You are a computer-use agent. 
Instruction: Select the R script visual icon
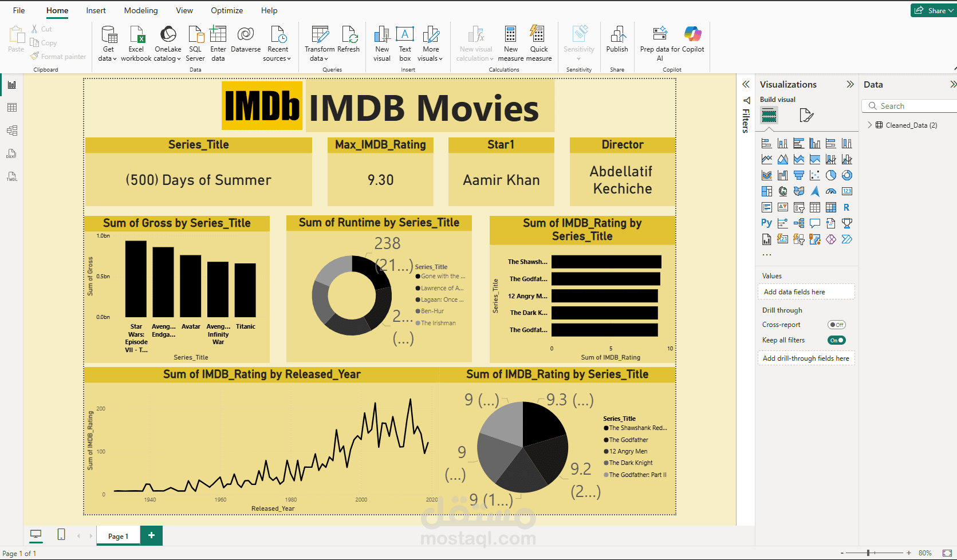click(847, 207)
